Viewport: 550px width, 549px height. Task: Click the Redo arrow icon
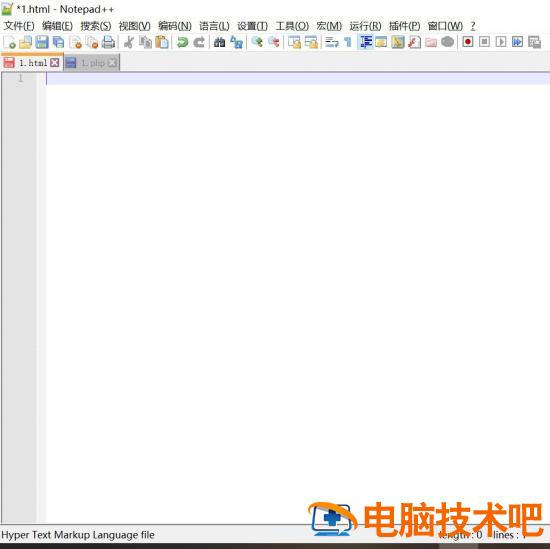pyautogui.click(x=199, y=42)
